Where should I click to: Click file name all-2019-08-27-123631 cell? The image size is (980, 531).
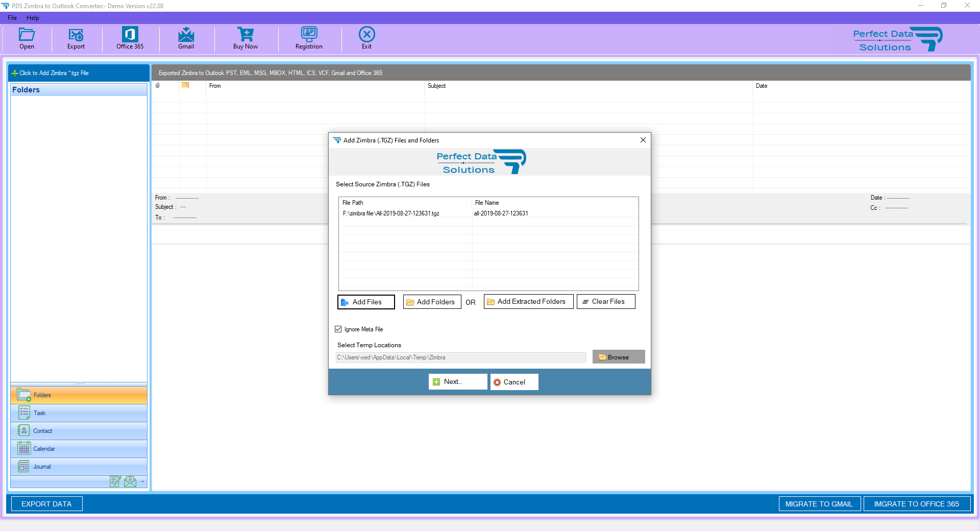pos(501,213)
